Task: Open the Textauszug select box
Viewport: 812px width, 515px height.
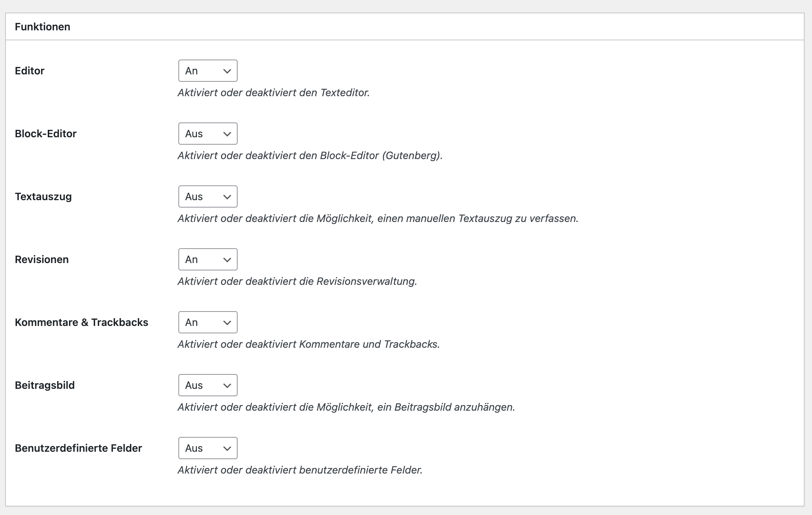Action: click(208, 196)
